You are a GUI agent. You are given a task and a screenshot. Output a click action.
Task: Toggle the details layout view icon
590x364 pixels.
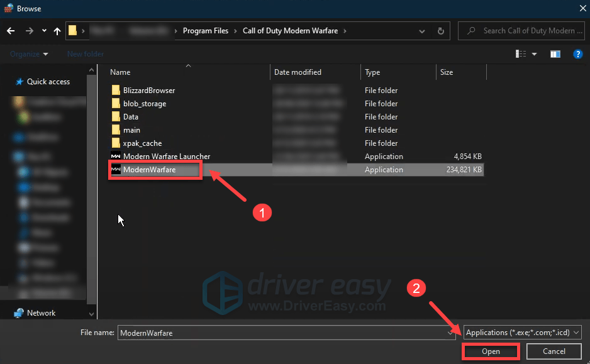pyautogui.click(x=520, y=54)
